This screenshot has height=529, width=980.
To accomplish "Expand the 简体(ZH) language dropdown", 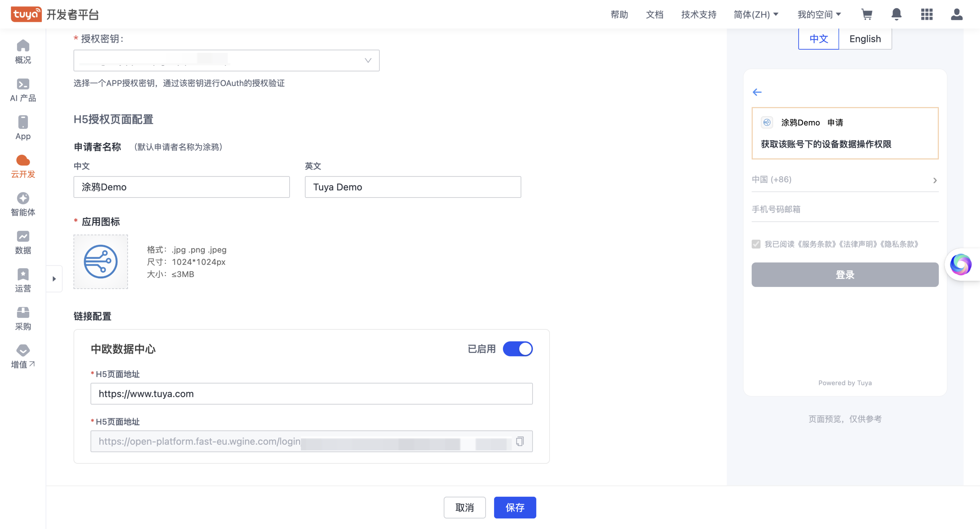I will coord(756,14).
